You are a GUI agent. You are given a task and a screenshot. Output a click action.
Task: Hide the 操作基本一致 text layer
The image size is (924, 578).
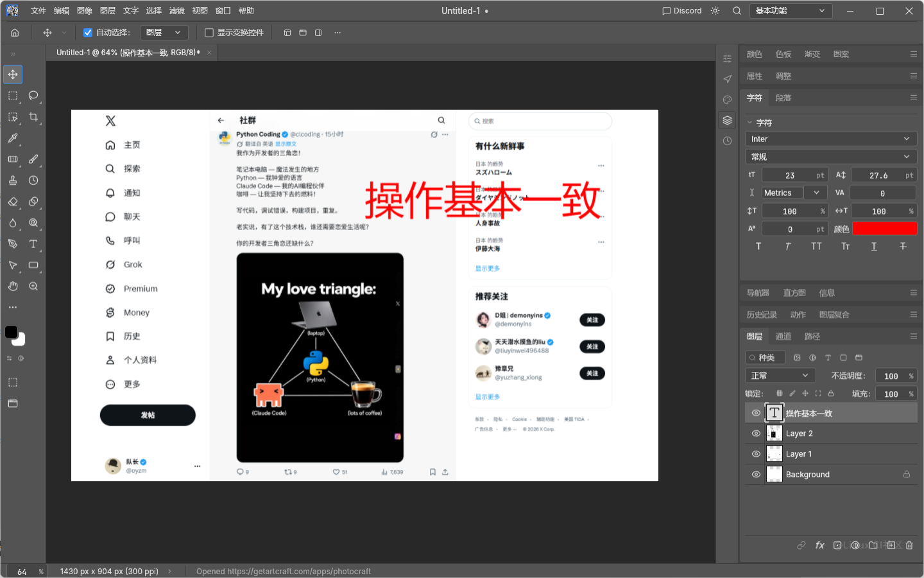756,413
